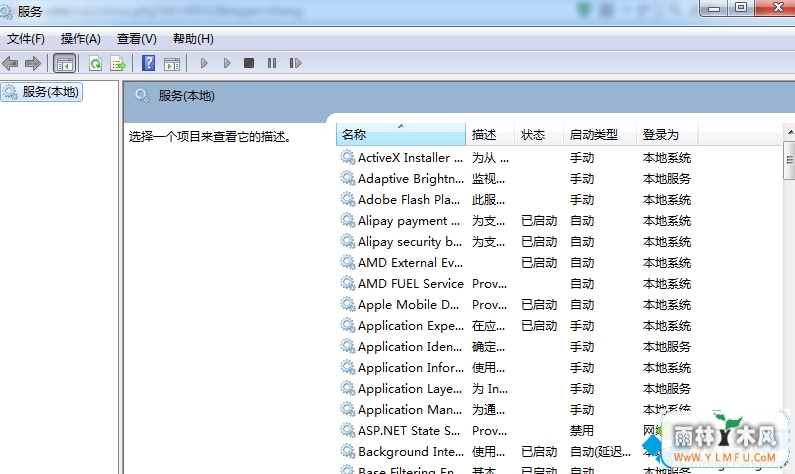Image resolution: width=795 pixels, height=474 pixels.
Task: Click the gear icon of ASP.NET State Service
Action: [x=347, y=430]
